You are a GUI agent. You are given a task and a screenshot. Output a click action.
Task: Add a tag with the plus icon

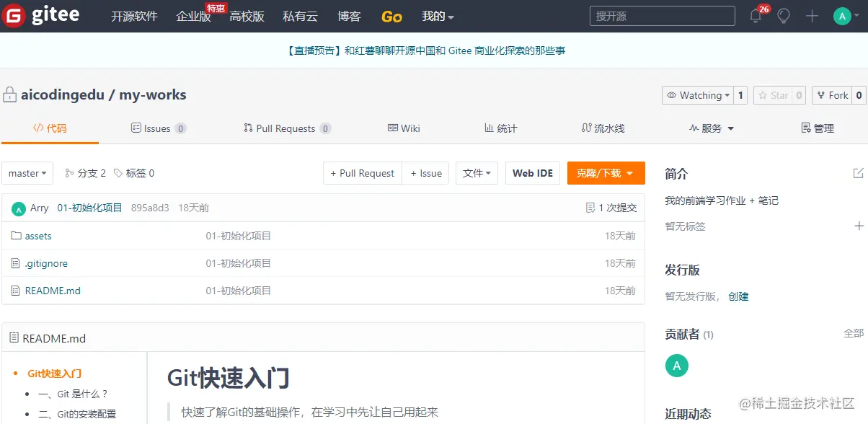click(859, 226)
